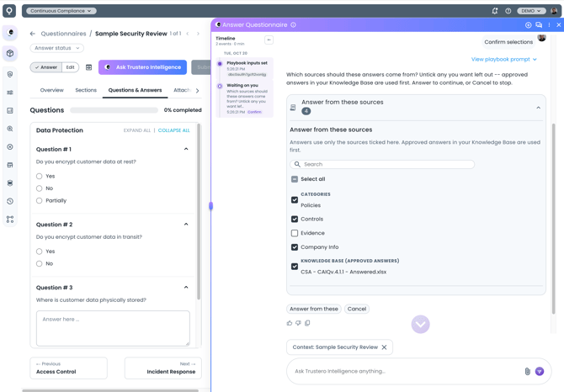
Task: Send the message with the purple send button
Action: coord(540,371)
